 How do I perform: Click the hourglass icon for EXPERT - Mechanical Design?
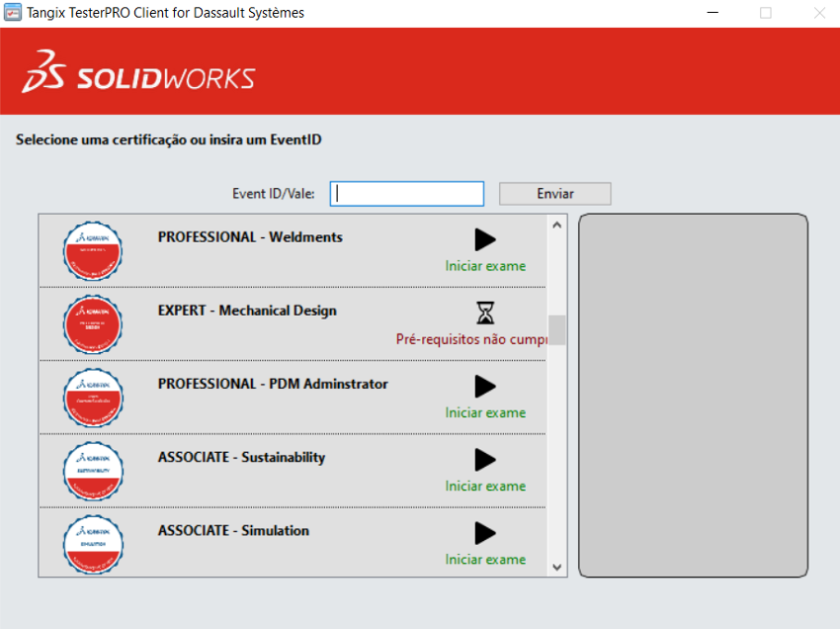(484, 314)
